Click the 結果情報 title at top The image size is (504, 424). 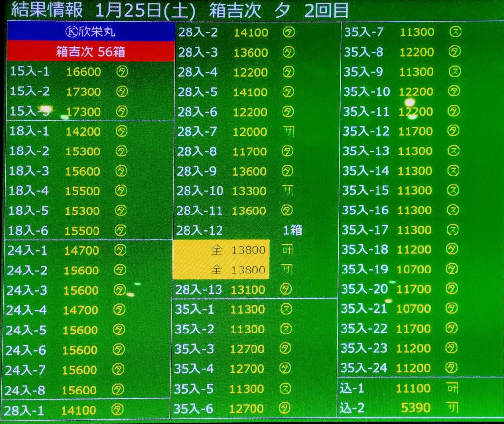click(47, 10)
